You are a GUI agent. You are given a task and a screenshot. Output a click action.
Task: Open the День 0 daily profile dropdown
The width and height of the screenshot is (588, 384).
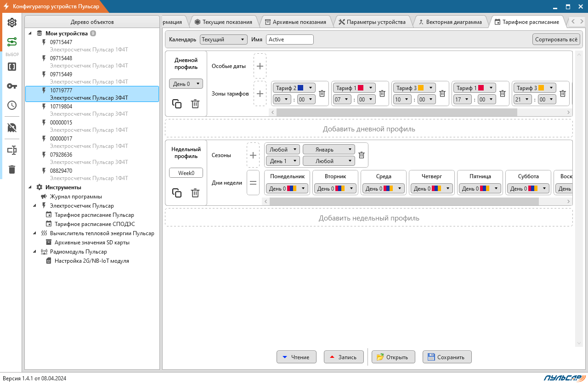186,84
